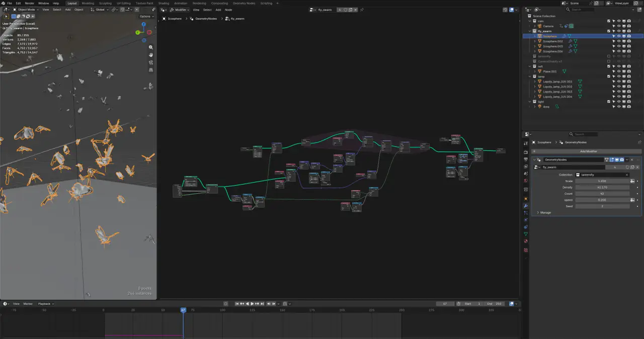The width and height of the screenshot is (644, 339).
Task: Open the Texture properties checker tab
Action: [526, 250]
